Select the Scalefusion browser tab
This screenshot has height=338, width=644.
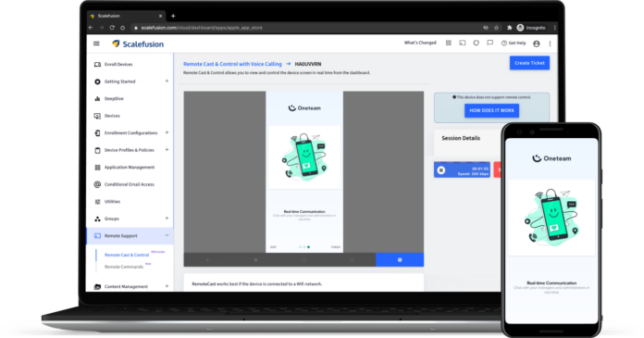126,16
